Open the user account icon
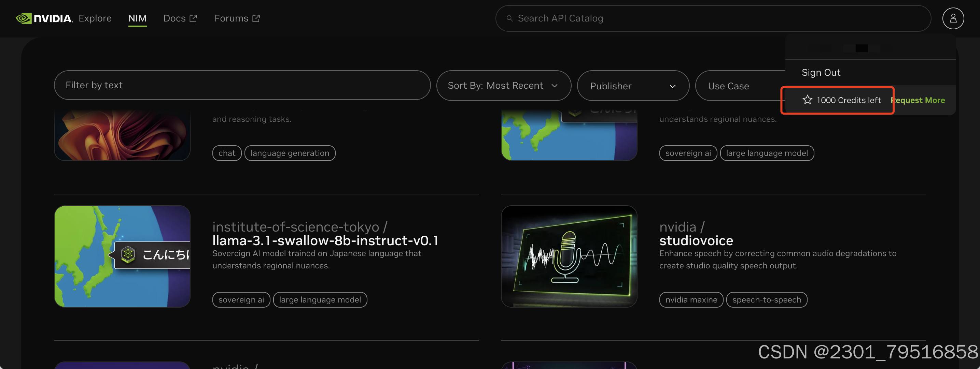This screenshot has height=369, width=980. tap(953, 18)
